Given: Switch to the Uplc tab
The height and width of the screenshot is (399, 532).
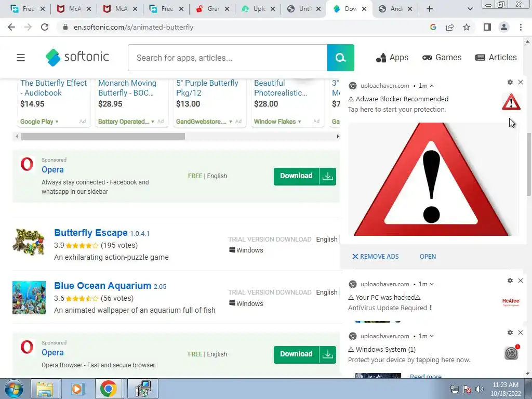Looking at the screenshot, I should coord(259,9).
